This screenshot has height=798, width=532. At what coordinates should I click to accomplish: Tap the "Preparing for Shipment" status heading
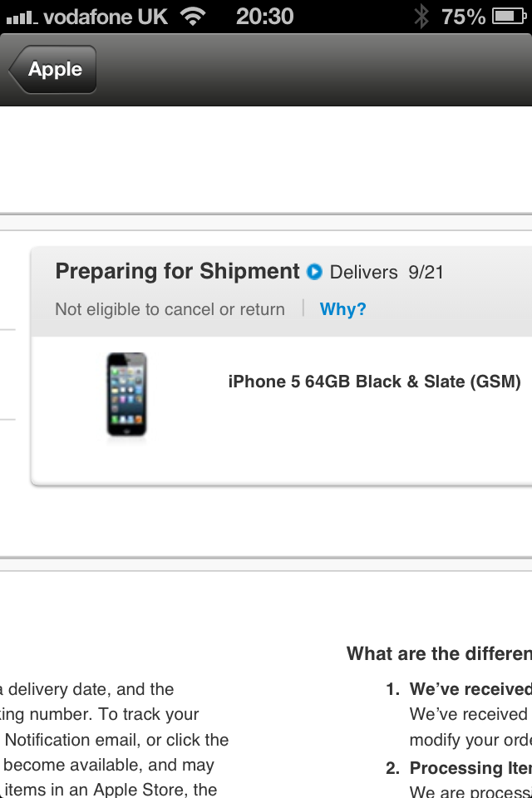click(177, 272)
